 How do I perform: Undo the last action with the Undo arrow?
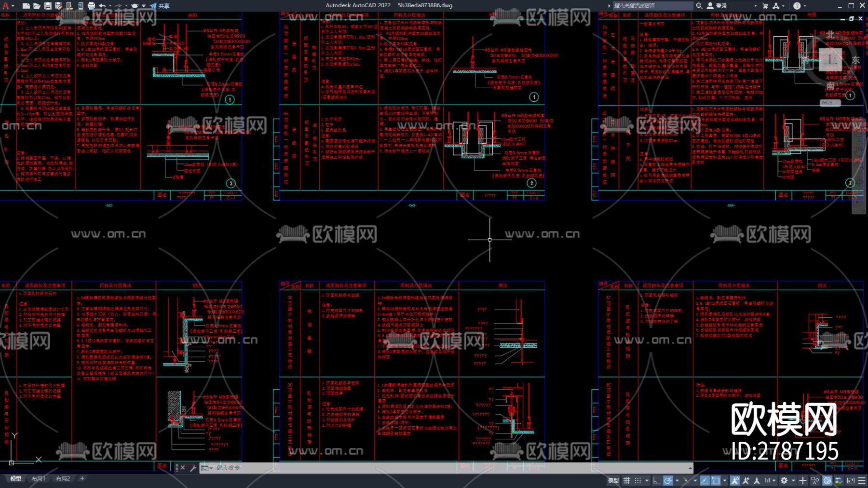tap(102, 6)
